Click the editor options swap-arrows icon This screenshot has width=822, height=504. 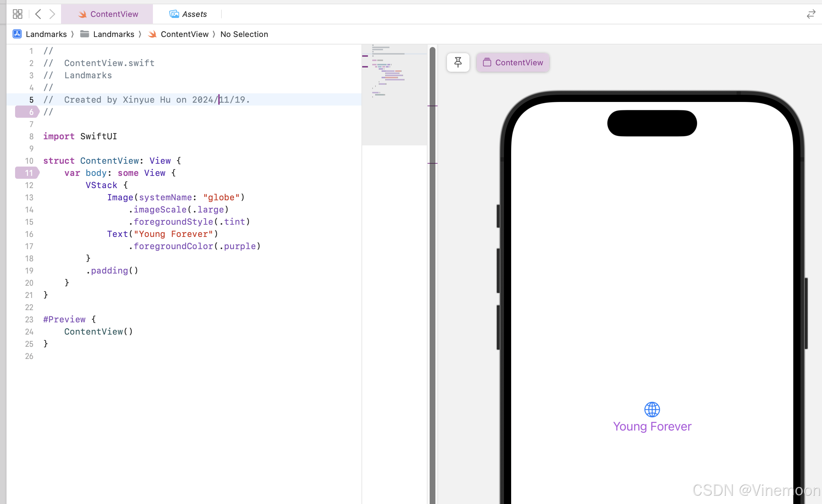pyautogui.click(x=811, y=14)
